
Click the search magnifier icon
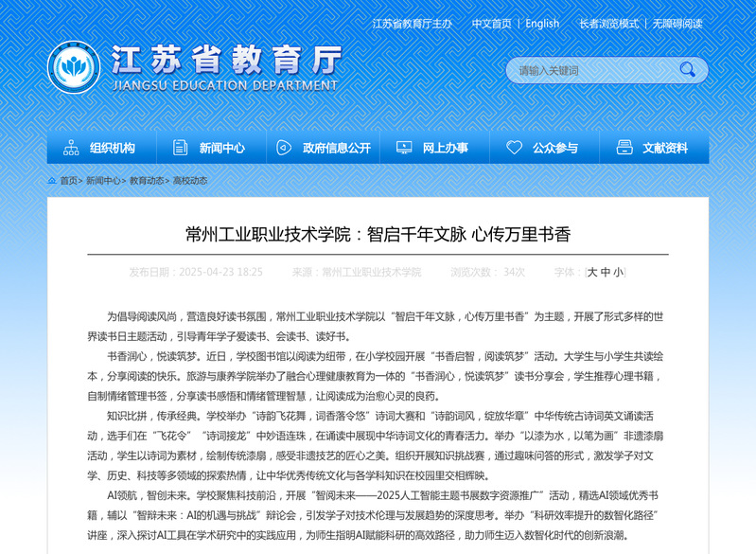687,69
